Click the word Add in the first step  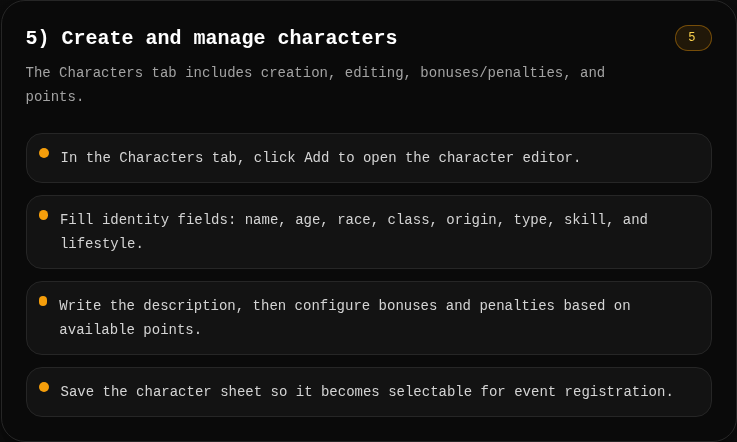coord(316,158)
